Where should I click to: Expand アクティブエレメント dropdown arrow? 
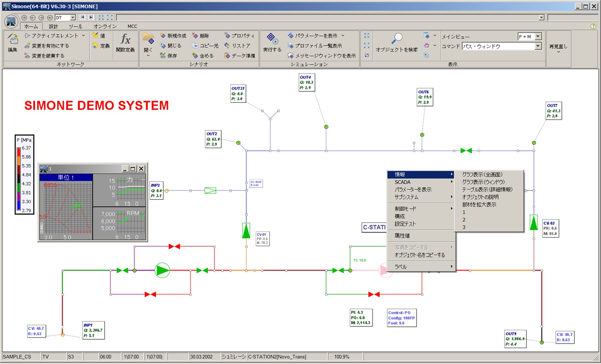pos(83,36)
